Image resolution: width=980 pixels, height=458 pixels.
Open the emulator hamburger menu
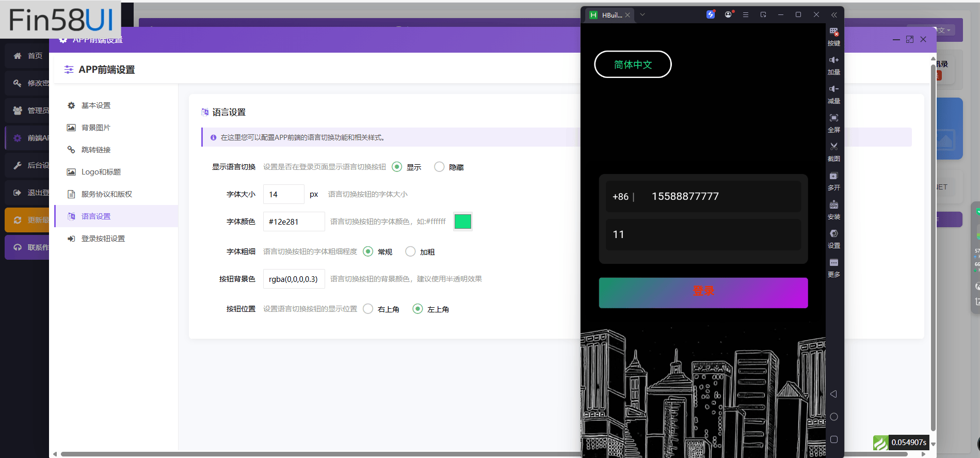(746, 14)
